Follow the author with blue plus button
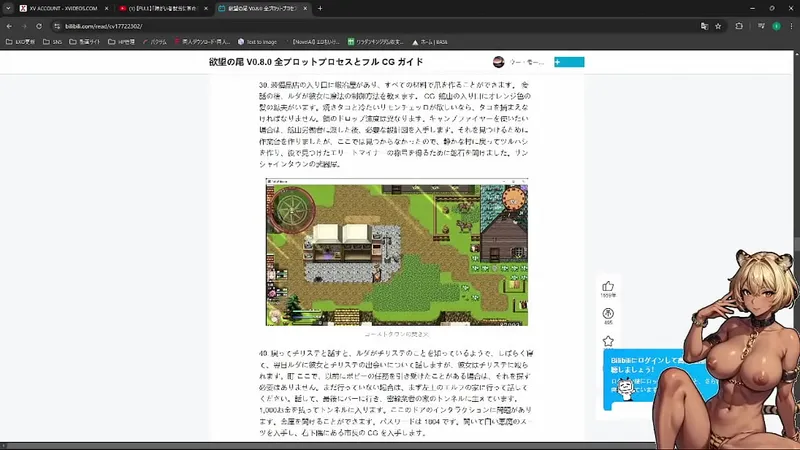800x450 pixels. tap(569, 62)
